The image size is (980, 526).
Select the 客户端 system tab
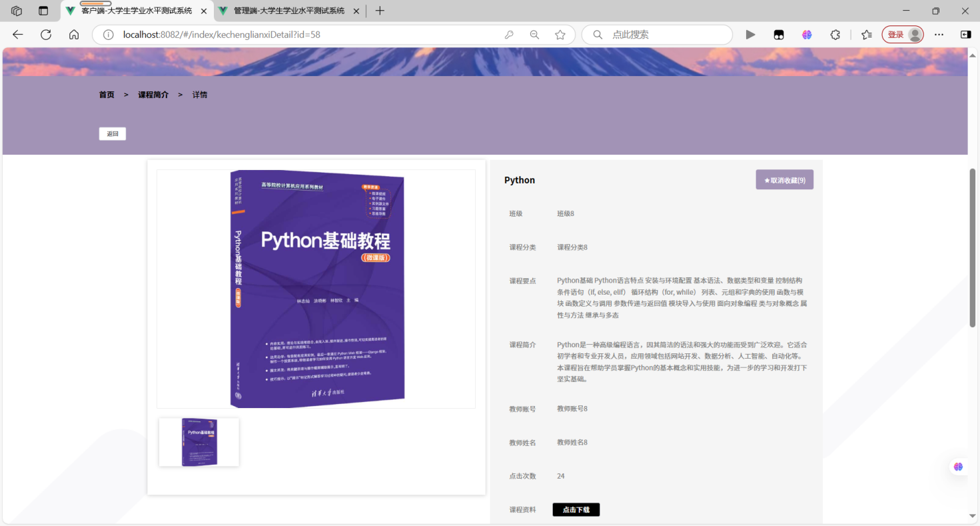pos(137,11)
